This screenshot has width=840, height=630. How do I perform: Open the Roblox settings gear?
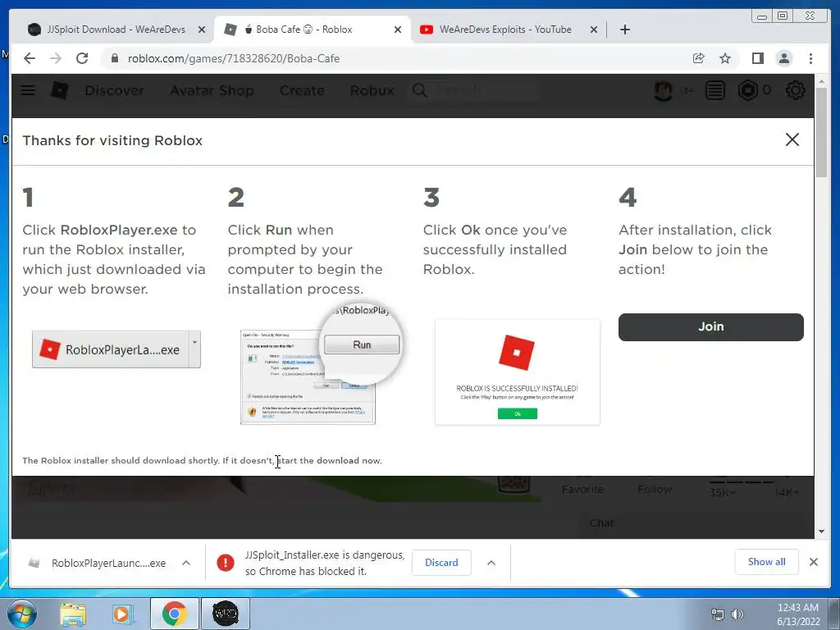(795, 90)
